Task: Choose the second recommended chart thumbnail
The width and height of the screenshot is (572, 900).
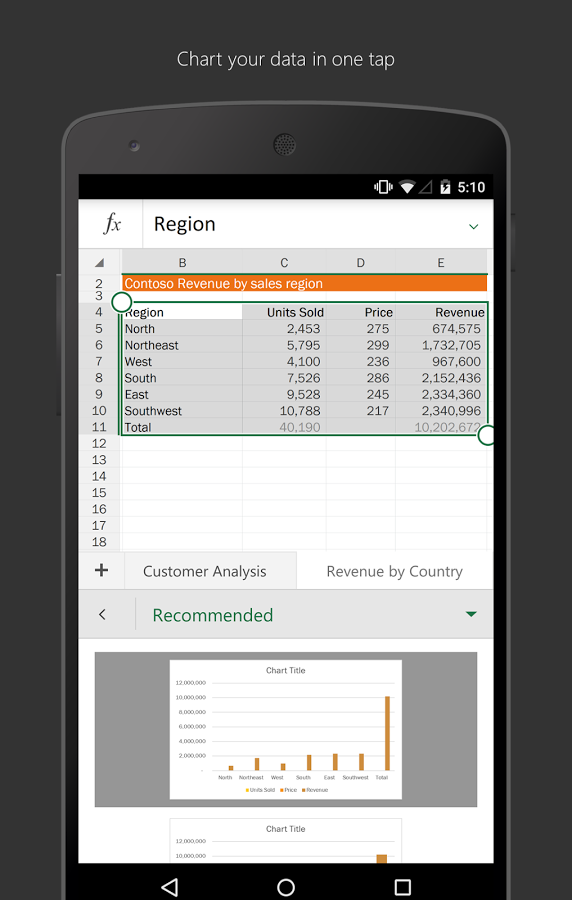Action: [286, 840]
